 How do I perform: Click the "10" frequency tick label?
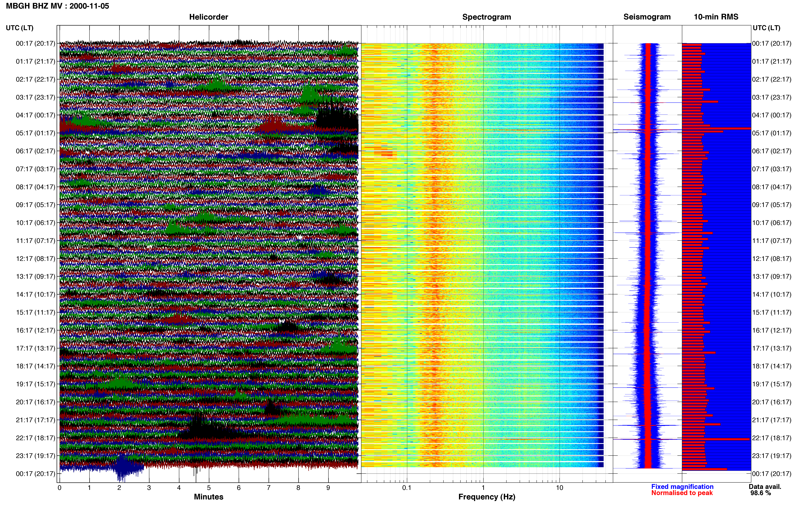point(559,488)
